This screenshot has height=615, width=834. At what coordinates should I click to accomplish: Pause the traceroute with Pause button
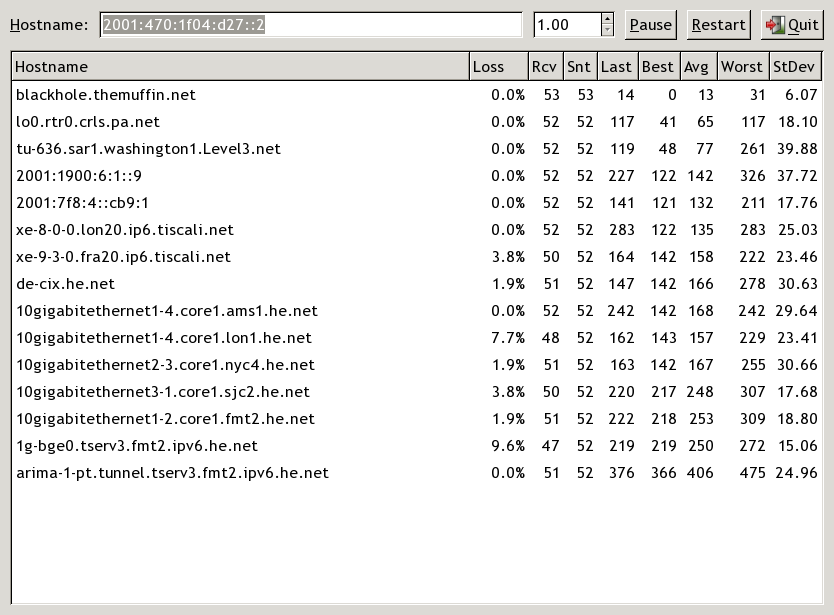click(650, 25)
